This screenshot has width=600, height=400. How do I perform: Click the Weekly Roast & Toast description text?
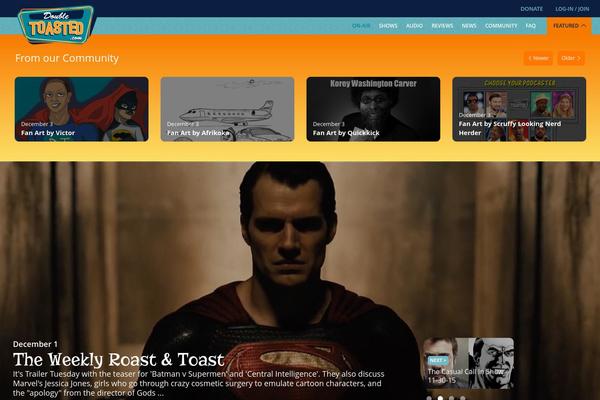pos(199,384)
